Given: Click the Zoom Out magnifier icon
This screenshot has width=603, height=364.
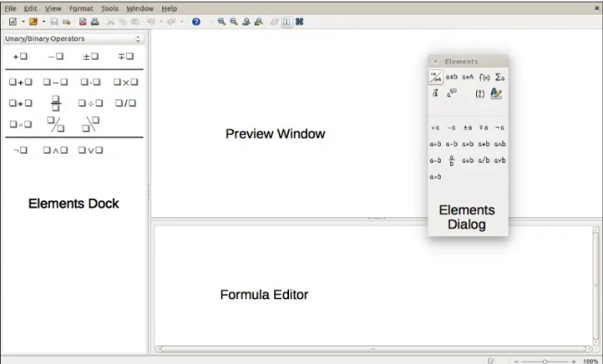Looking at the screenshot, I should click(x=234, y=22).
